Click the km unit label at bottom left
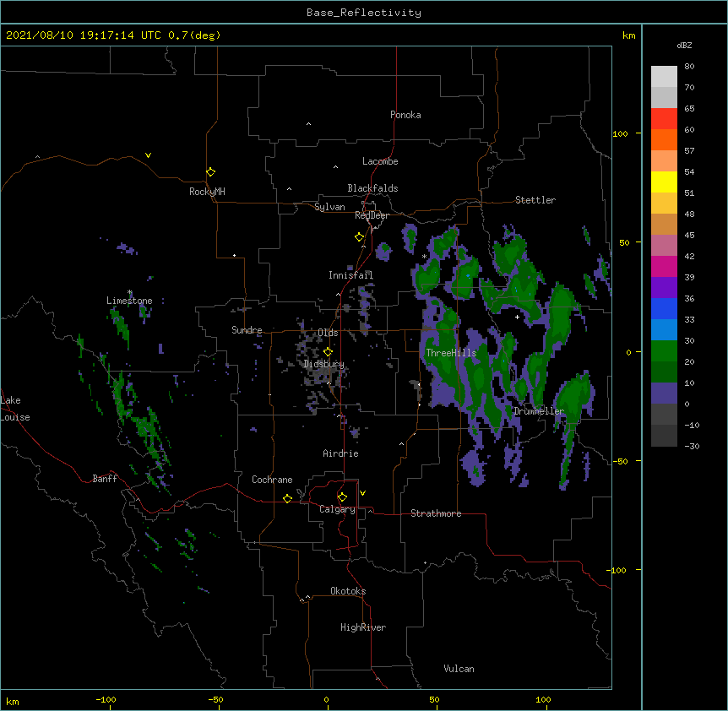Image resolution: width=728 pixels, height=711 pixels. pyautogui.click(x=13, y=702)
